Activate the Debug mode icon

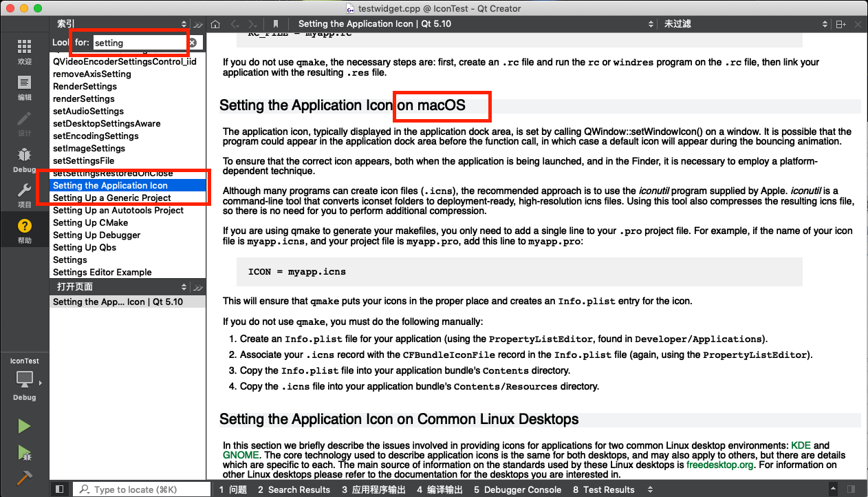24,158
